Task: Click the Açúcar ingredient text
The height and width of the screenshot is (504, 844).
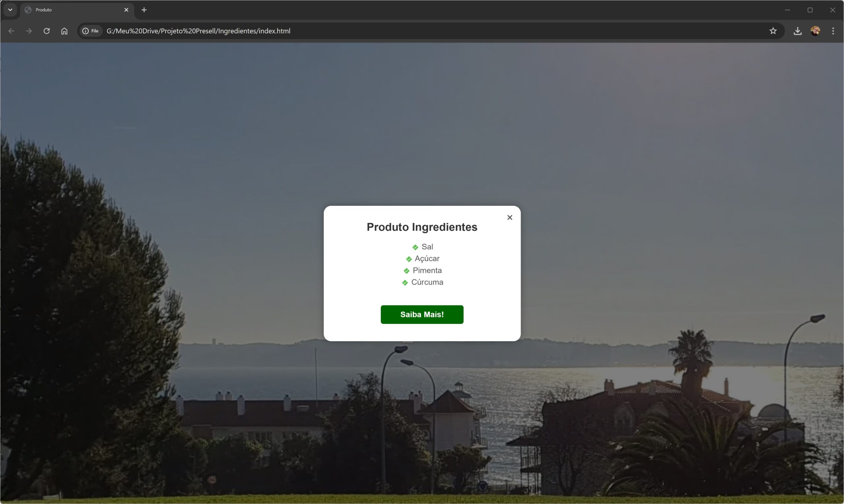Action: point(427,259)
